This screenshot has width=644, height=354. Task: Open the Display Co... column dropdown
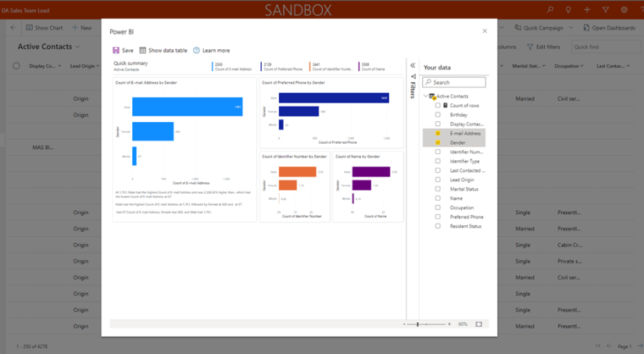pos(59,66)
